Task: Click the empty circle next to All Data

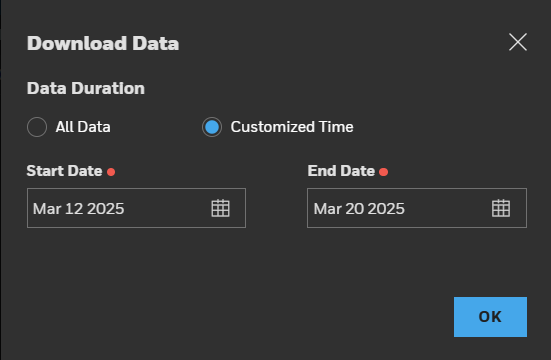Action: click(37, 127)
